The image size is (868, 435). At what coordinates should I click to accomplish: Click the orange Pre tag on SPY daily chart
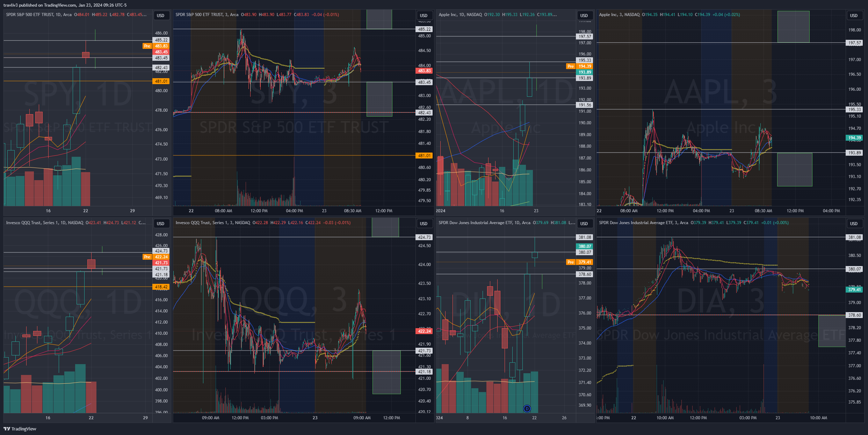tap(147, 46)
